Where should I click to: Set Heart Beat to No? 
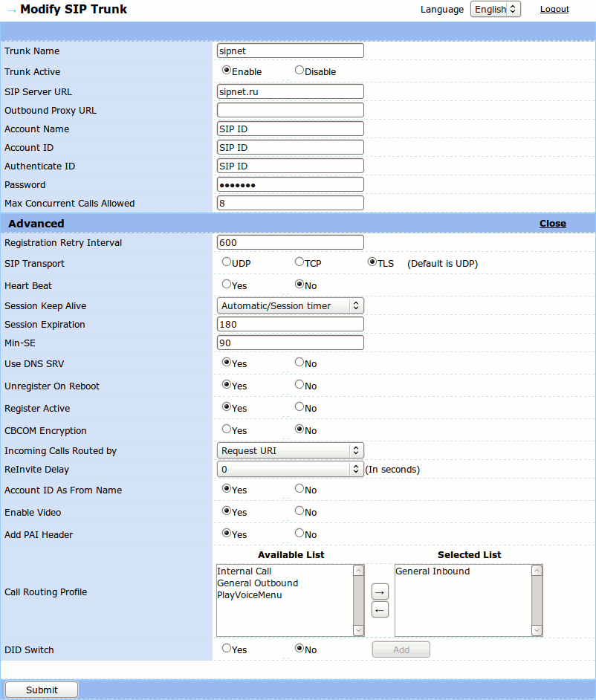coord(299,284)
